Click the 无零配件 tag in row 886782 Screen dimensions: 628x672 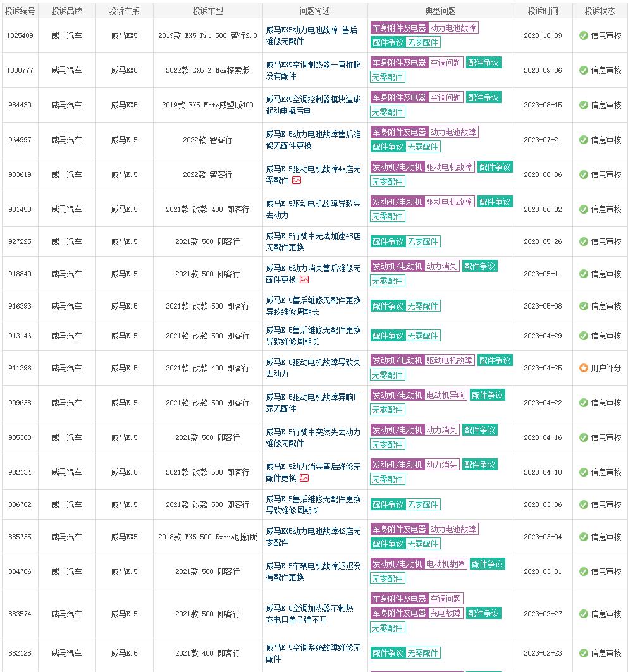point(422,504)
